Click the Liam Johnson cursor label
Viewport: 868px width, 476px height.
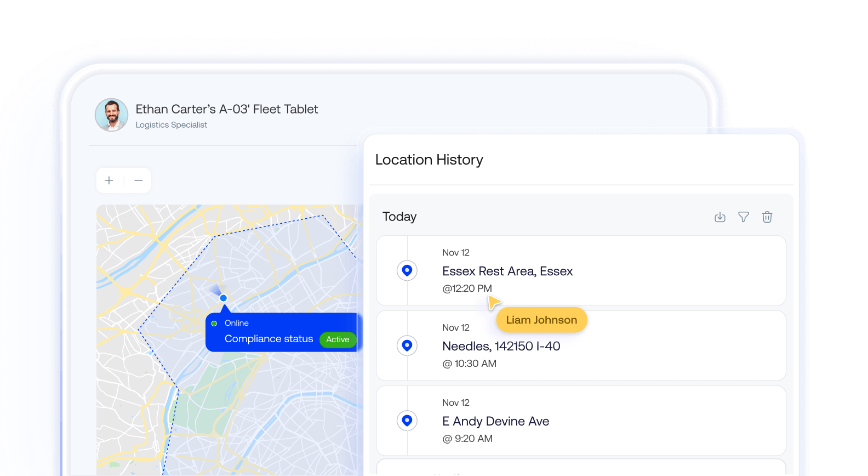[541, 320]
